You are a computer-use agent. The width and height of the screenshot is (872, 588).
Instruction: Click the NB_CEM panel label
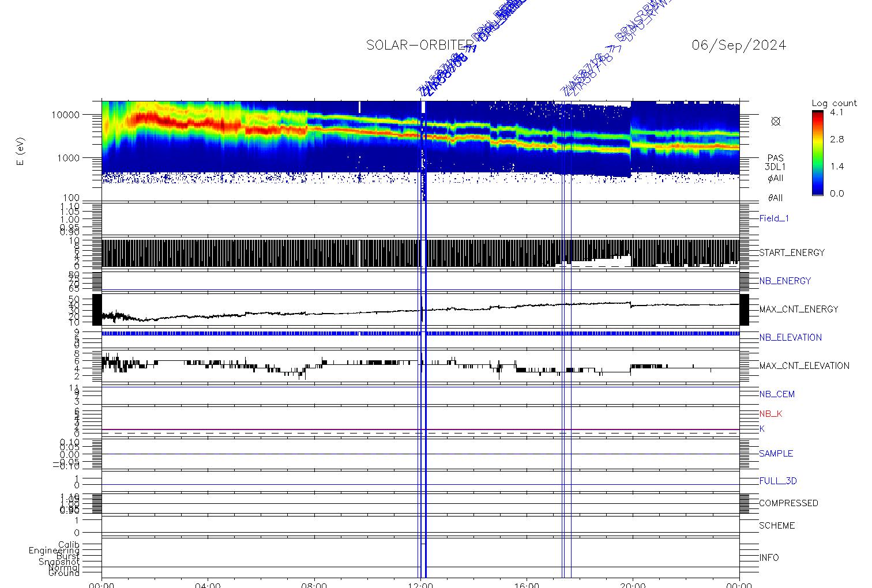777,394
